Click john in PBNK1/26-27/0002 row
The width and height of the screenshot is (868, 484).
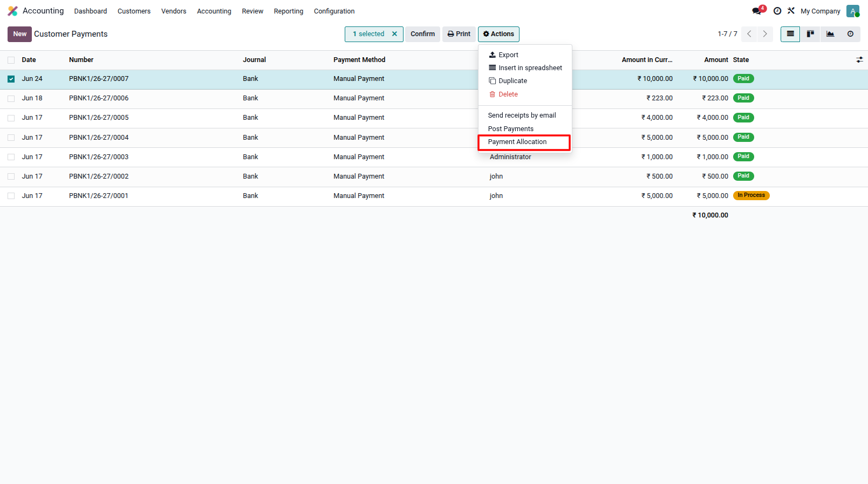point(496,176)
